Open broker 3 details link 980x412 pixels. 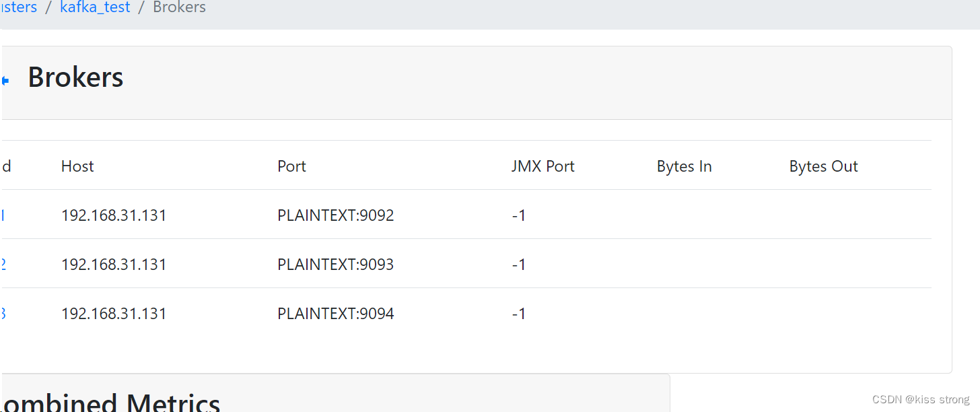pyautogui.click(x=2, y=313)
